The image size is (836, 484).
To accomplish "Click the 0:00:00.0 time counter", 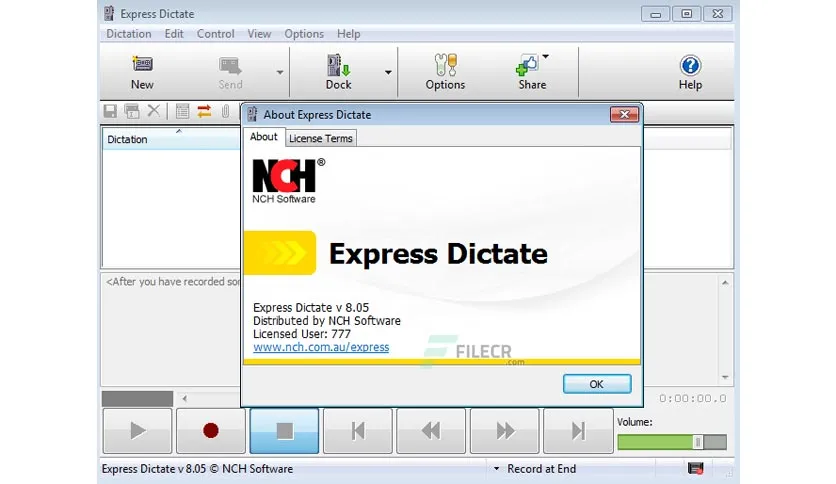I will (x=693, y=399).
